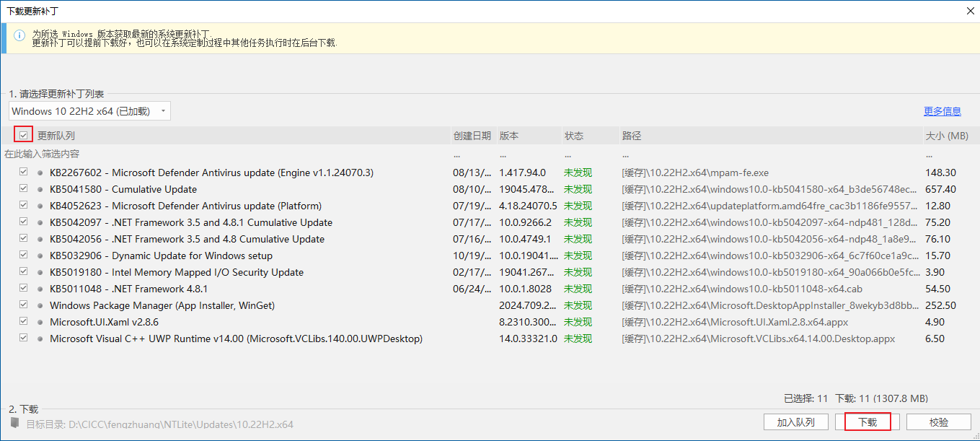
Task: Uncheck KB5042056 .NET Framework 4.8 checkbox
Action: [24, 239]
